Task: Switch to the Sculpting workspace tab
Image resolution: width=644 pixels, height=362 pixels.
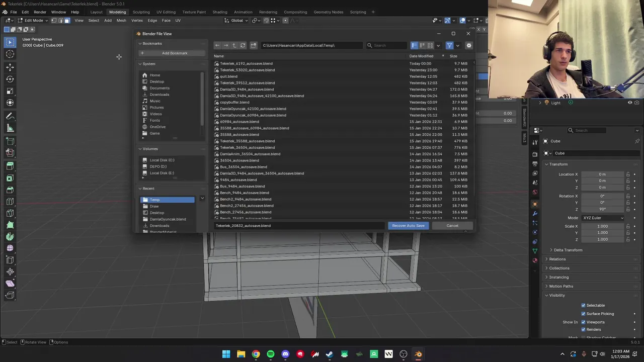Action: (x=141, y=12)
